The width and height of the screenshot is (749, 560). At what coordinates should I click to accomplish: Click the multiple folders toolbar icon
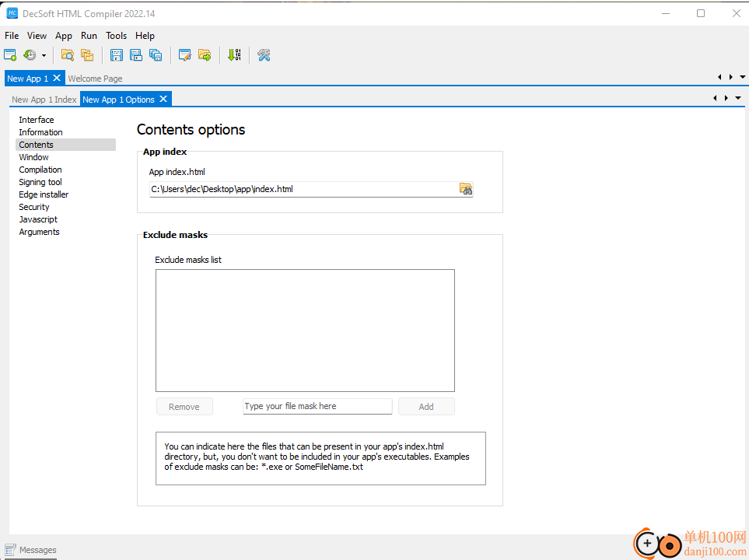87,55
